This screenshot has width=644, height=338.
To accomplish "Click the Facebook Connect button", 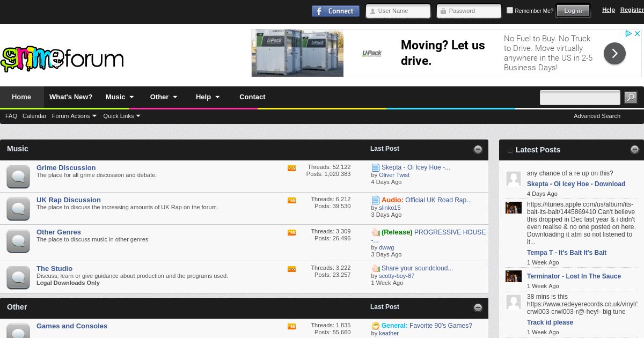I will click(x=335, y=11).
